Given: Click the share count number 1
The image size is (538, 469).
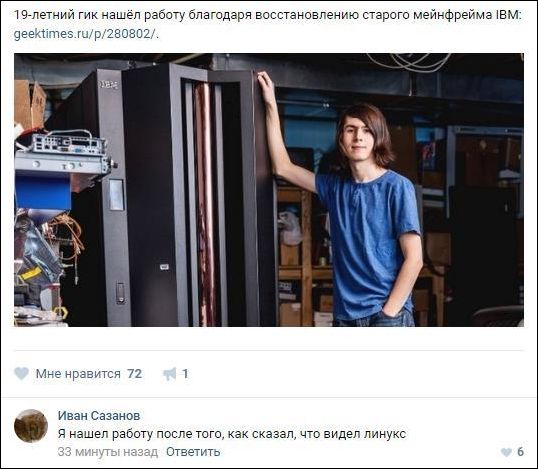Looking at the screenshot, I should tap(185, 374).
